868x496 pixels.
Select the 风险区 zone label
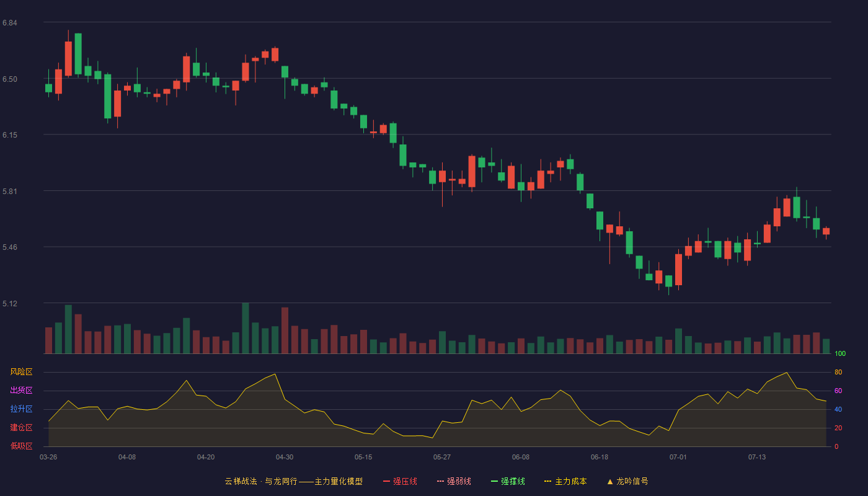[21, 372]
